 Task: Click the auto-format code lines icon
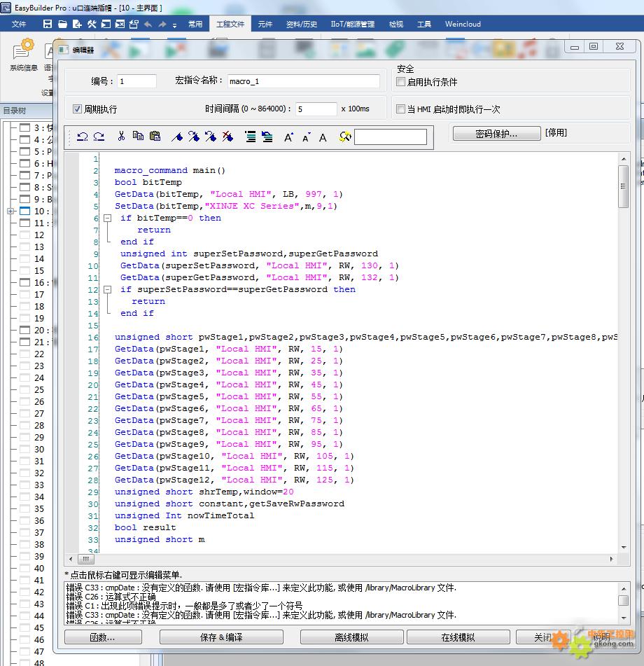click(x=251, y=137)
